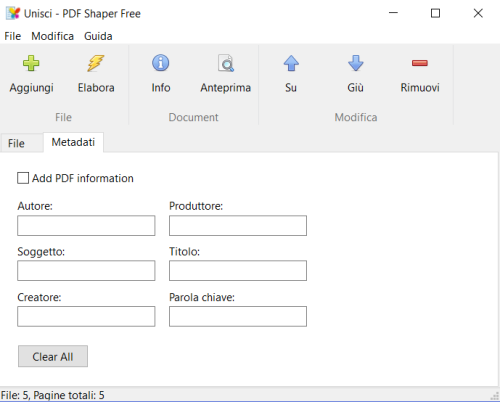Select the Creatore text box
Viewport: 500px width, 402px height.
(86, 316)
